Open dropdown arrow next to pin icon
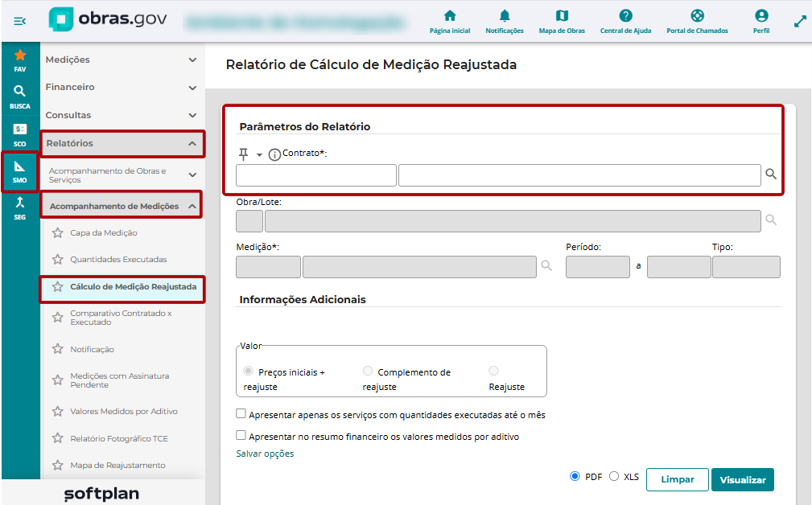 259,154
